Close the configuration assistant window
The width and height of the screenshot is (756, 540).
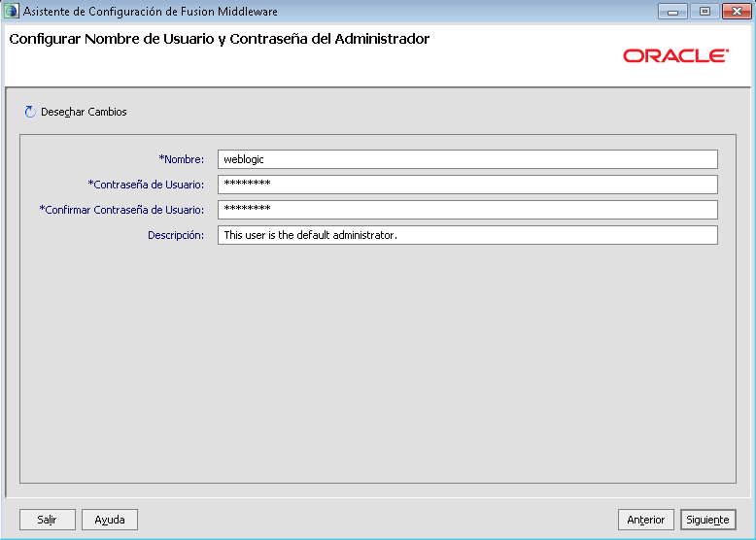point(737,11)
